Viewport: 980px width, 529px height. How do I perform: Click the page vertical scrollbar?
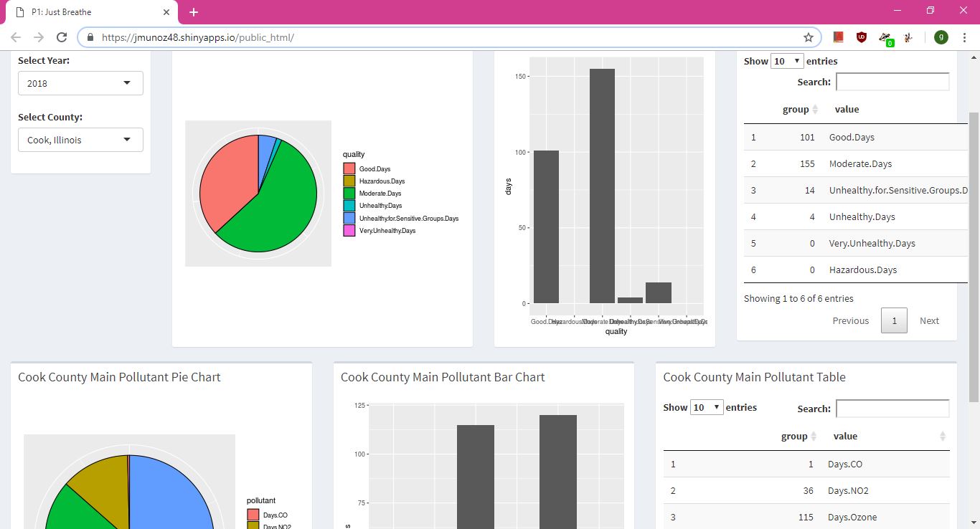click(x=974, y=257)
